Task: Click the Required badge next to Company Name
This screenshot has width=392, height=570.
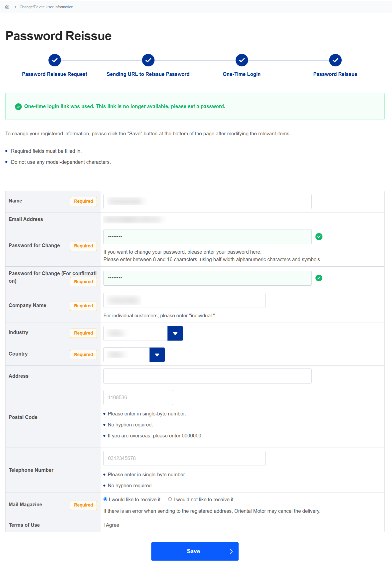Action: point(83,306)
